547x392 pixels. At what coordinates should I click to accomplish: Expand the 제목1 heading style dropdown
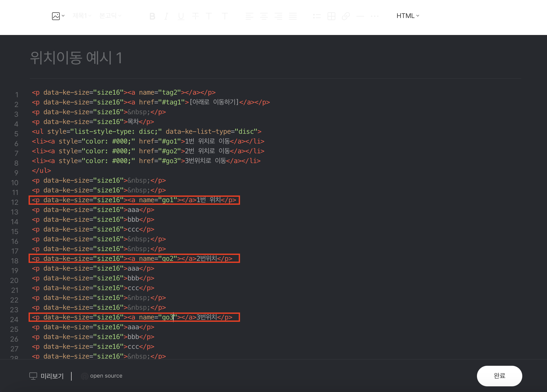pos(82,16)
